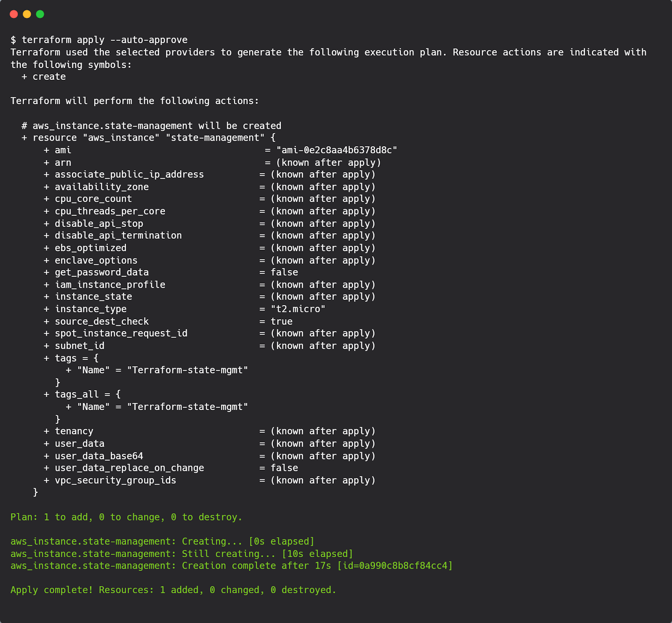Click the resource "aws_instance" "state-management" line
Screen dimensions: 672x623
point(149,138)
